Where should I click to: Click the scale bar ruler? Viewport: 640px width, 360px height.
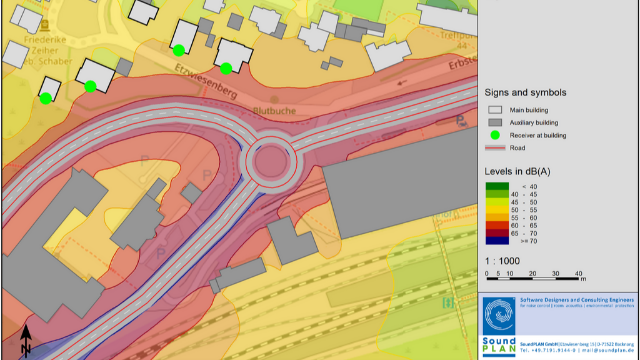click(533, 279)
